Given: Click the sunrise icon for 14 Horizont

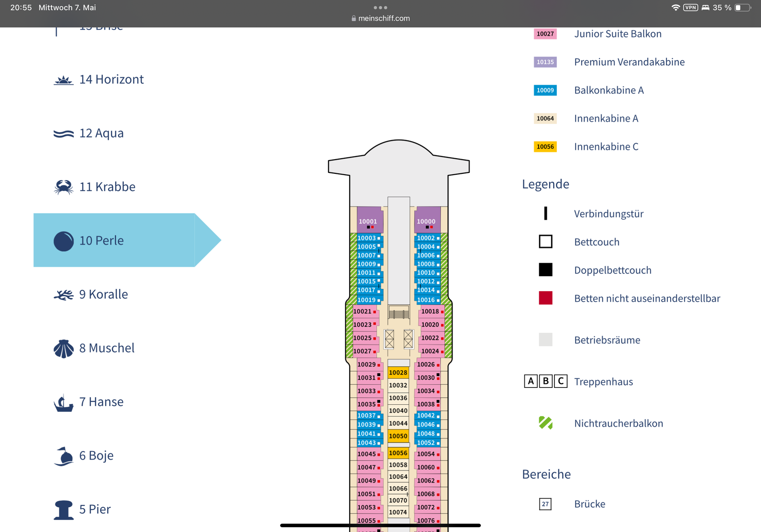Looking at the screenshot, I should pos(63,80).
